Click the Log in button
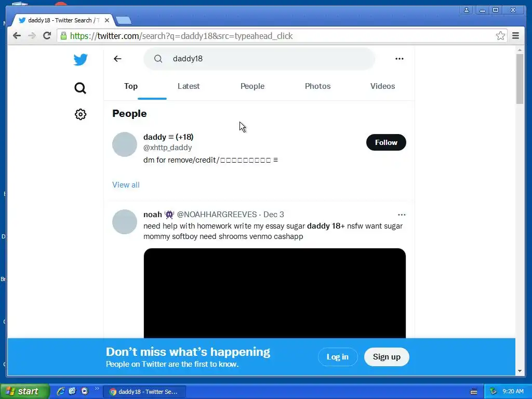This screenshot has height=399, width=532. [338, 357]
